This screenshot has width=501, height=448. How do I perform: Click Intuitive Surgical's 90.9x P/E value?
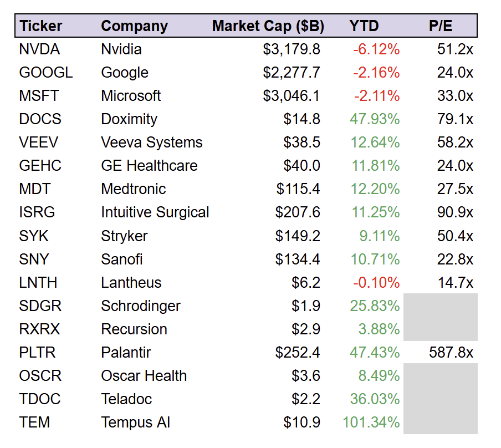(455, 212)
